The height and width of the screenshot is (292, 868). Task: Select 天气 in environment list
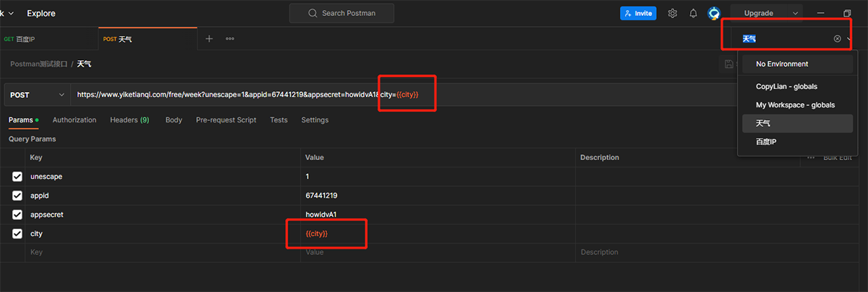point(798,124)
